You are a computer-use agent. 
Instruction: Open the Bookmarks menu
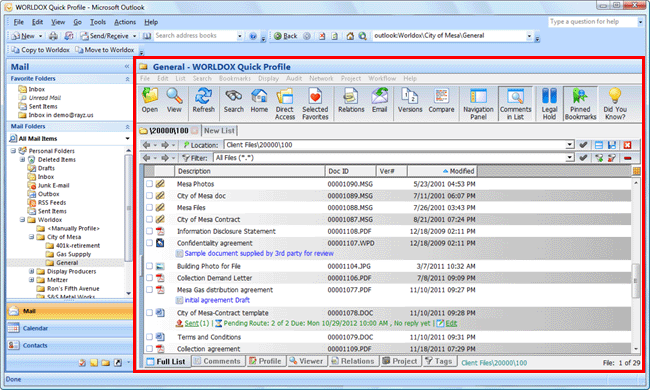(235, 78)
